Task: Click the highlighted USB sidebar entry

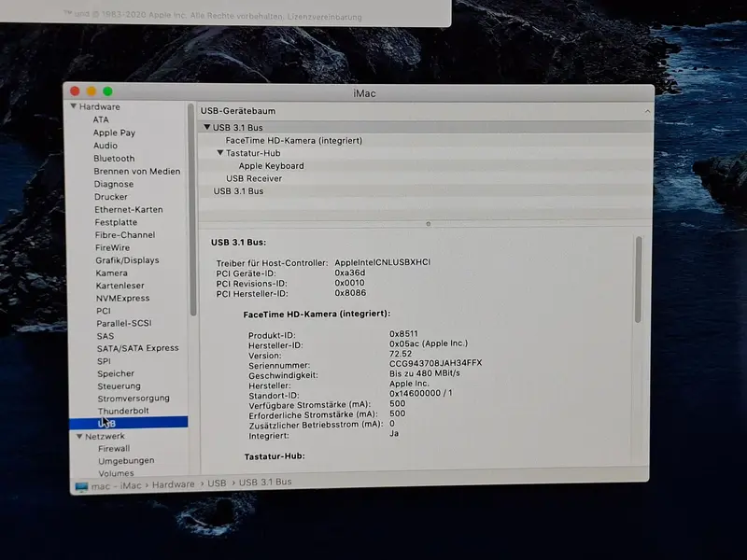Action: click(x=128, y=423)
